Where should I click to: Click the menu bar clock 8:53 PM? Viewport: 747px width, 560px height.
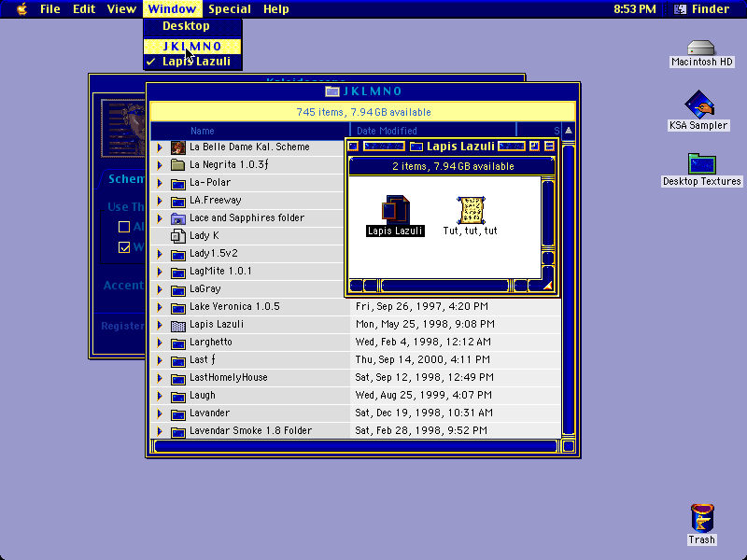click(635, 9)
